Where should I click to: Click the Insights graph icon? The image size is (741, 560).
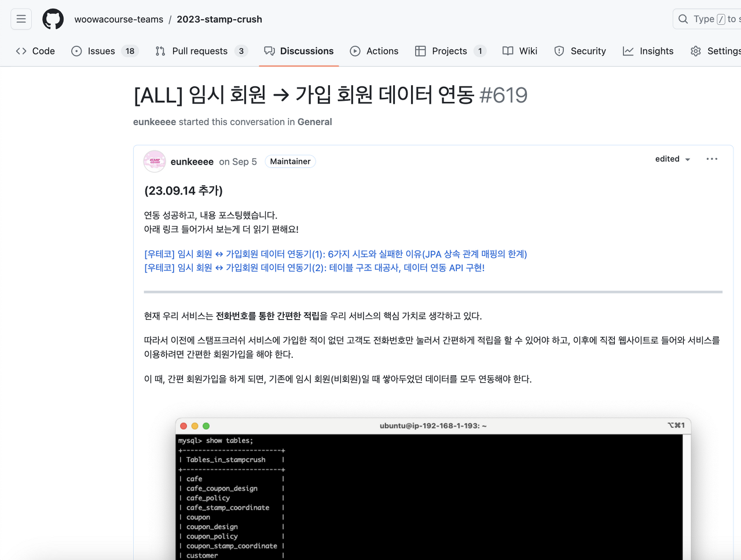(628, 51)
